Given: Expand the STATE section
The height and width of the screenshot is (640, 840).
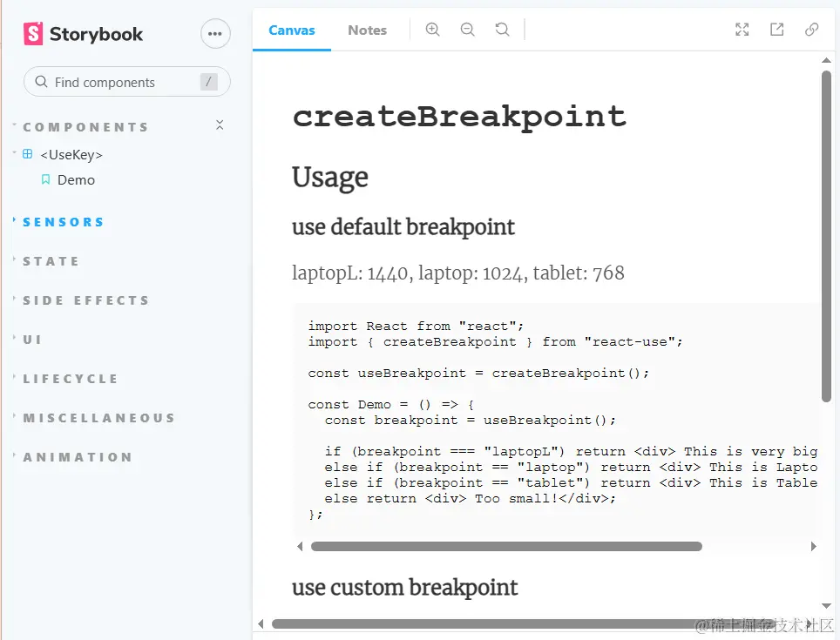Looking at the screenshot, I should pyautogui.click(x=51, y=261).
